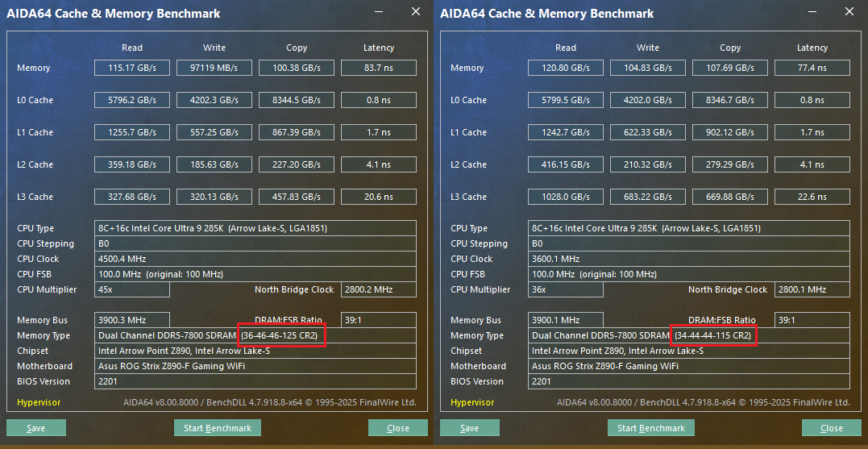This screenshot has height=449, width=868.
Task: Click L0 Cache read 5796.2 GB/s value
Action: 131,100
